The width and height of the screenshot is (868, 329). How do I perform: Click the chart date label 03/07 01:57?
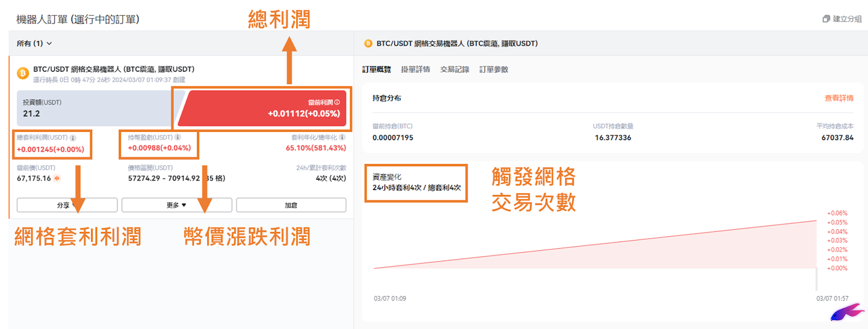(x=832, y=299)
